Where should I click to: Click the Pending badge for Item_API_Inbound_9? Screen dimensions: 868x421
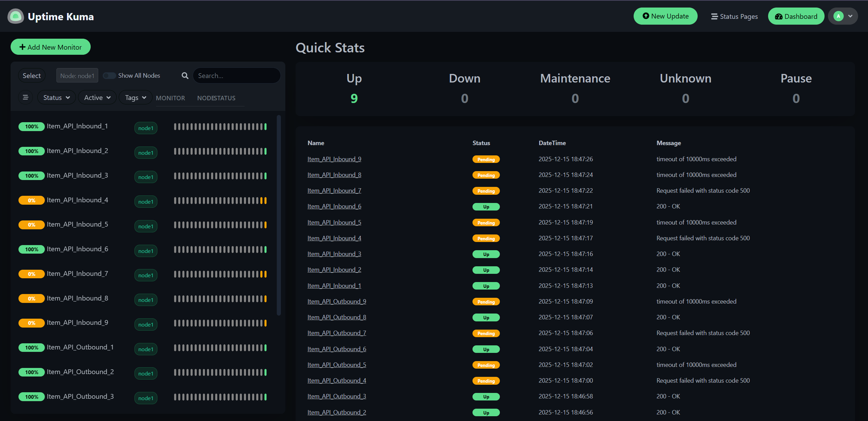click(x=486, y=160)
